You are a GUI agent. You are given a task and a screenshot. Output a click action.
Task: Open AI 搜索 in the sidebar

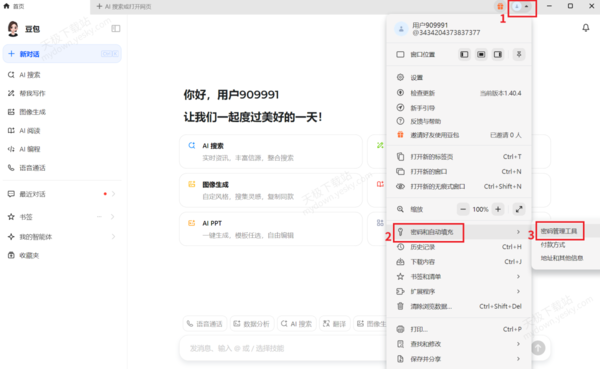(x=62, y=75)
